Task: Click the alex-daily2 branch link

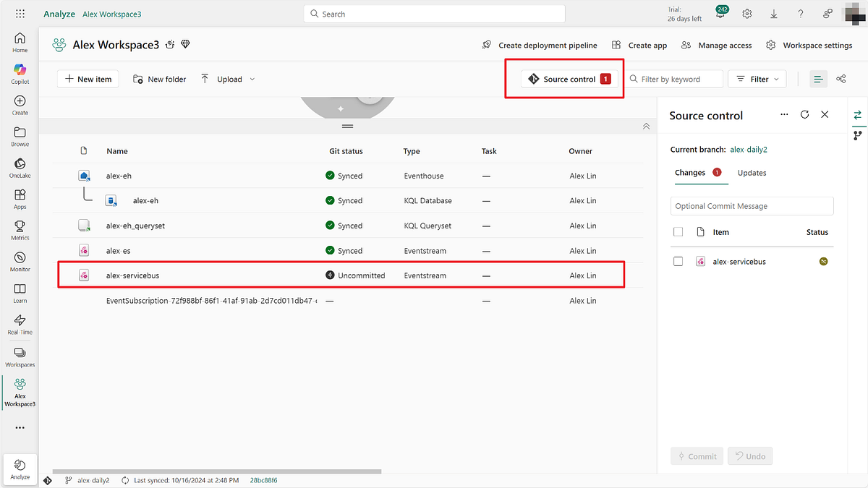Action: point(748,150)
